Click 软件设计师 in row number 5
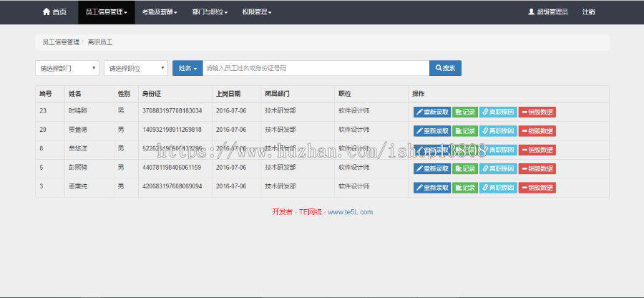 (x=354, y=168)
